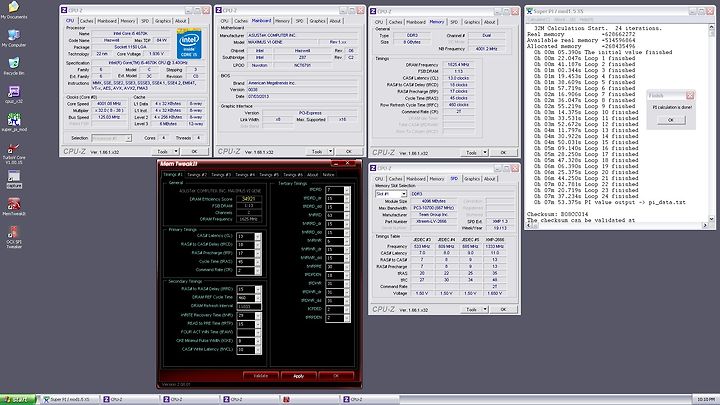The image size is (720, 405).
Task: Open Tools dropdown arrow in CPU-Z CPU window
Action: click(175, 151)
